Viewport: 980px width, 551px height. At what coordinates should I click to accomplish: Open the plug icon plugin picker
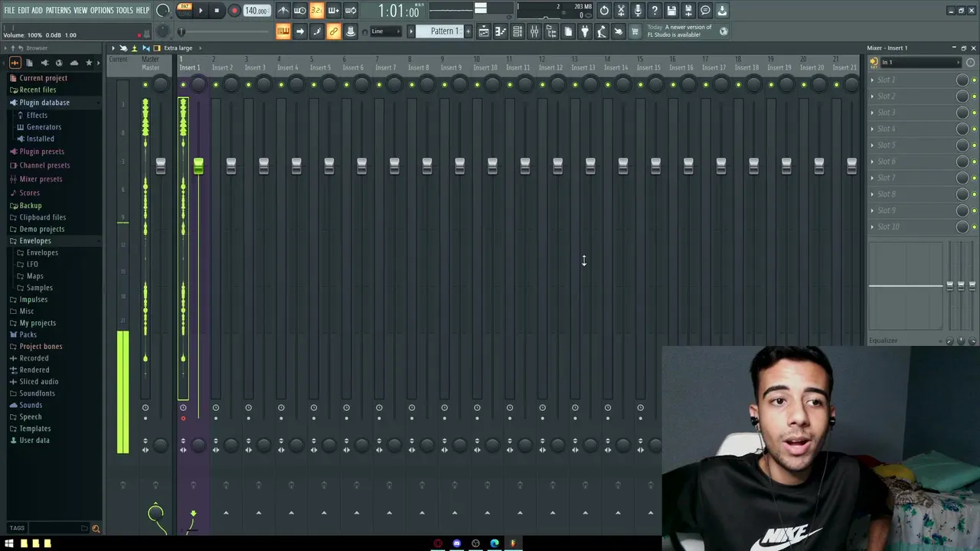pyautogui.click(x=585, y=31)
